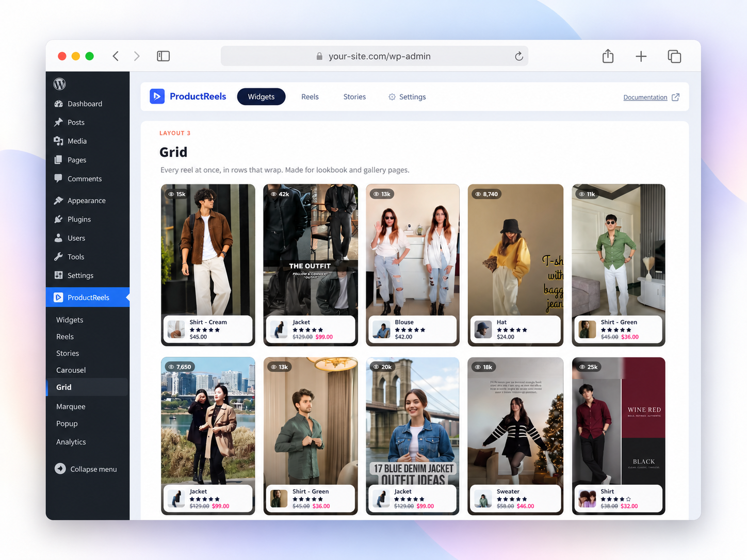Image resolution: width=747 pixels, height=560 pixels.
Task: Click the your-site.com/wp-admin address bar
Action: (x=375, y=56)
